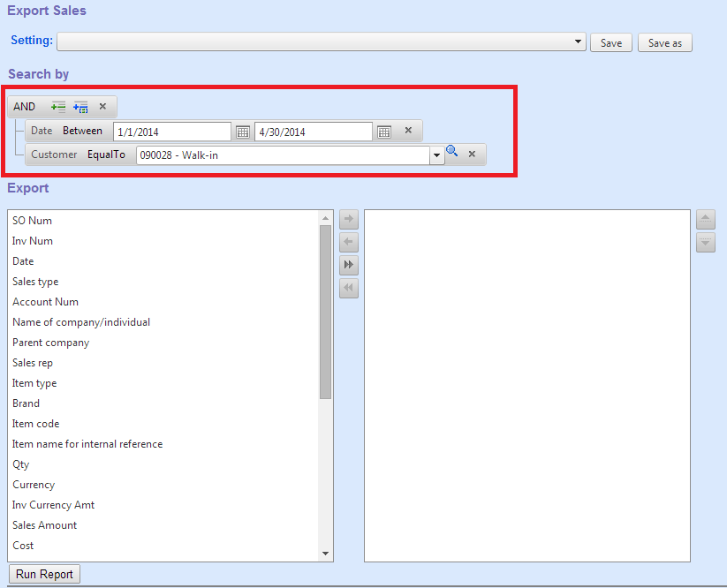Remove the AND group
This screenshot has height=588, width=727.
click(102, 107)
